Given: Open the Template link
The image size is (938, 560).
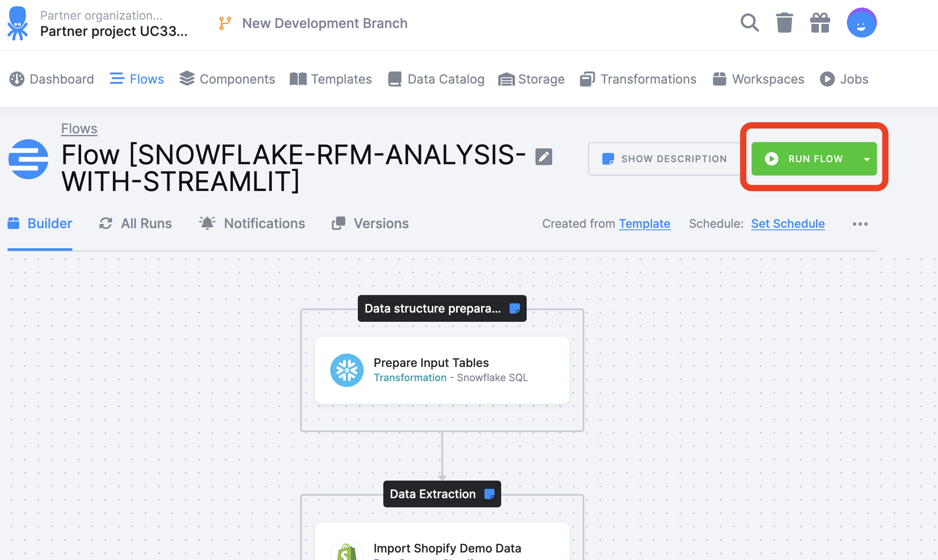Looking at the screenshot, I should tap(645, 224).
